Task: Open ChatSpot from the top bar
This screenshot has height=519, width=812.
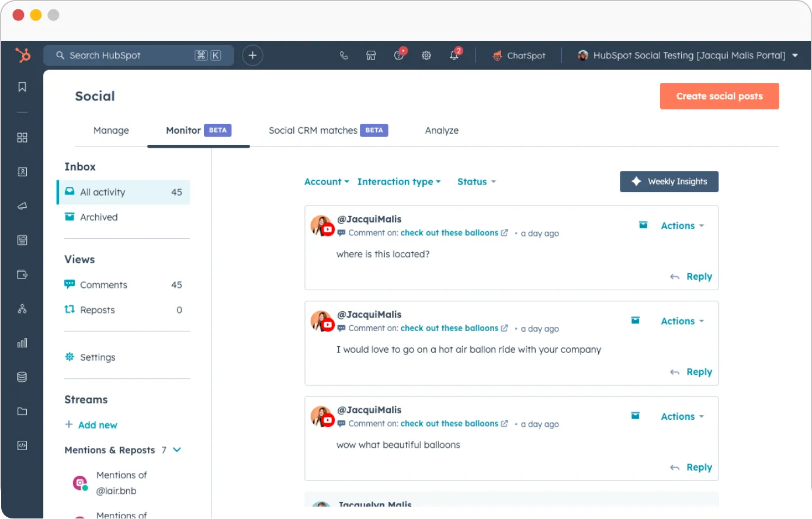Action: [519, 55]
